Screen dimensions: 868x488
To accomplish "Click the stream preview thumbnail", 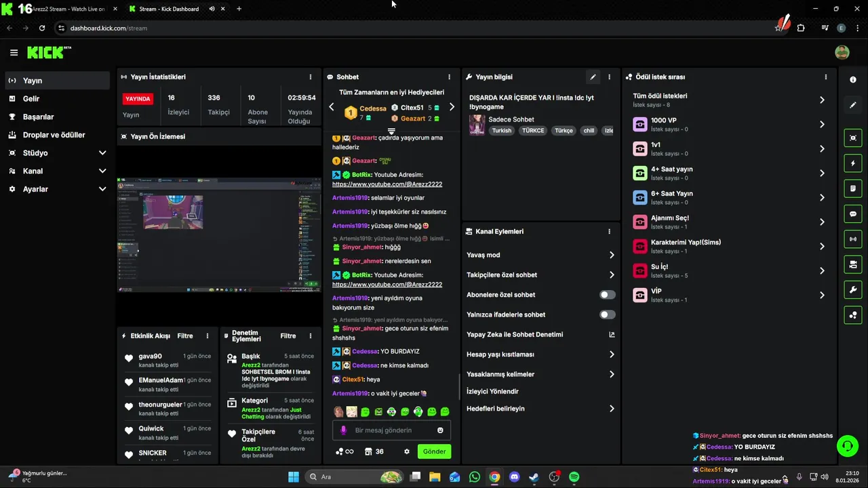I will click(x=219, y=235).
